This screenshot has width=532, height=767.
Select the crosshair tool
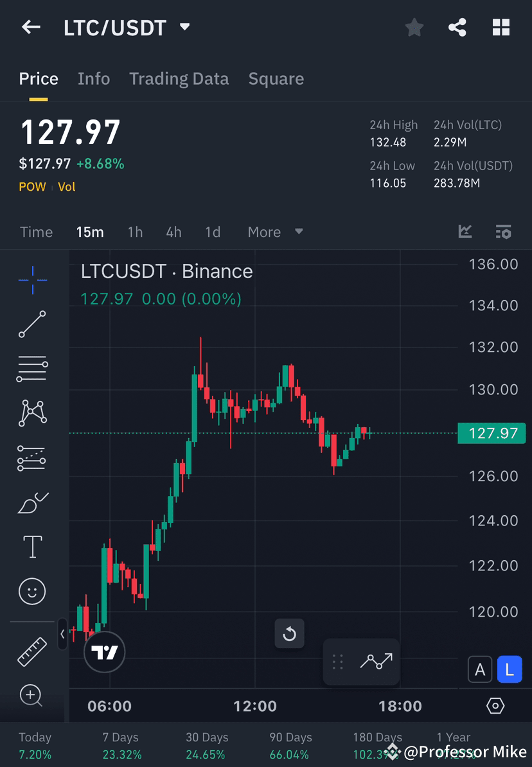coord(32,279)
